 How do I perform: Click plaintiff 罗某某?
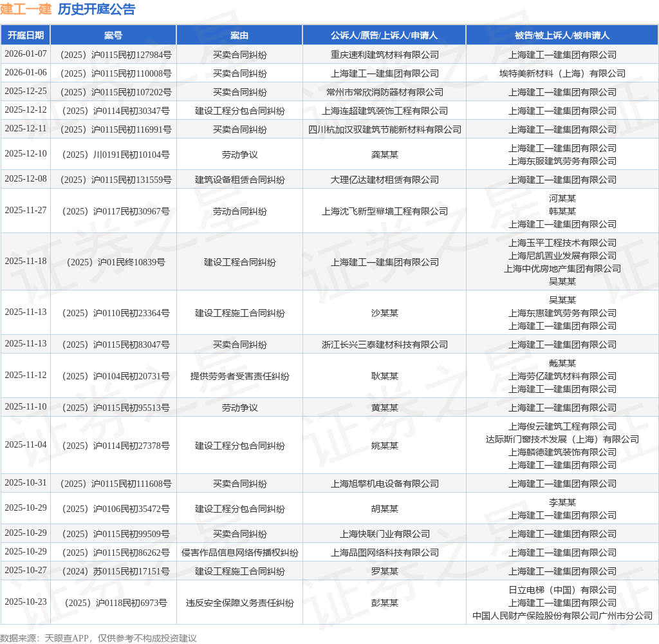coord(385,571)
